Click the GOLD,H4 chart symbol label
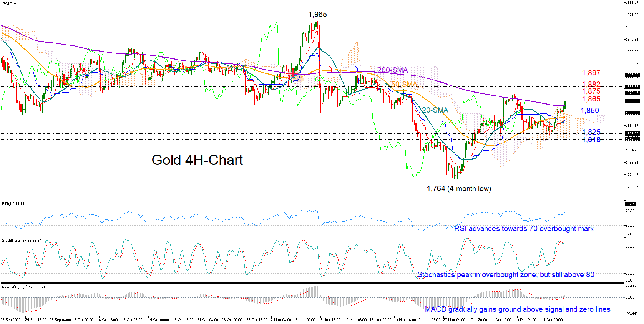The width and height of the screenshot is (644, 324). pos(10,3)
